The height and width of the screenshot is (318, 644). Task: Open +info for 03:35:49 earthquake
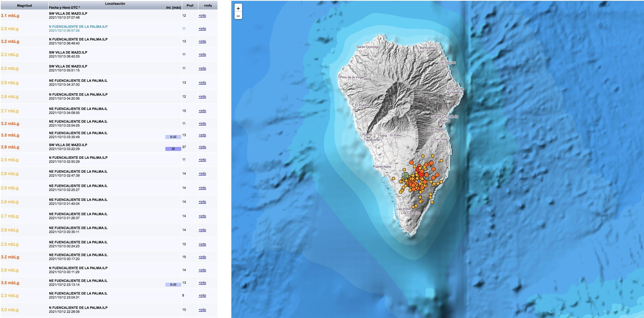202,135
